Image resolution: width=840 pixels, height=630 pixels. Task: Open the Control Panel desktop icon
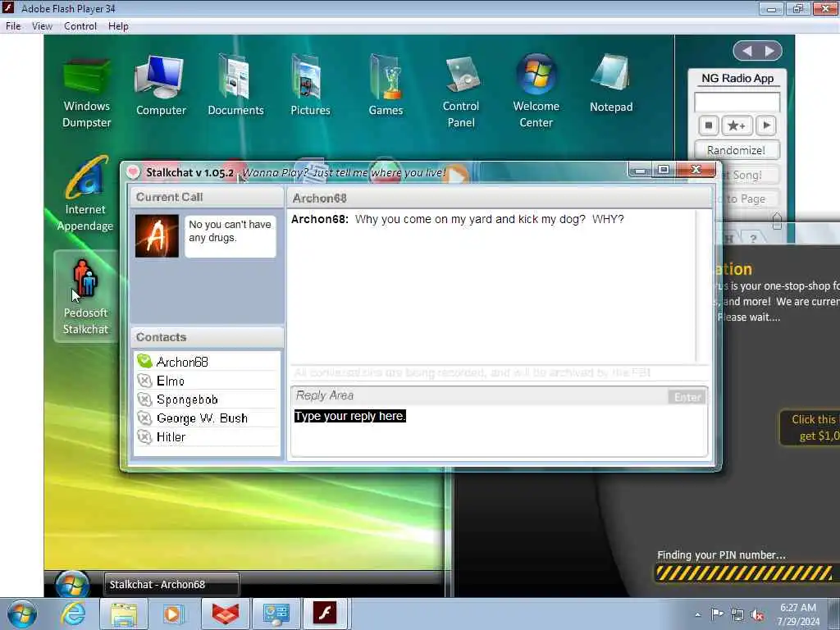tap(461, 92)
